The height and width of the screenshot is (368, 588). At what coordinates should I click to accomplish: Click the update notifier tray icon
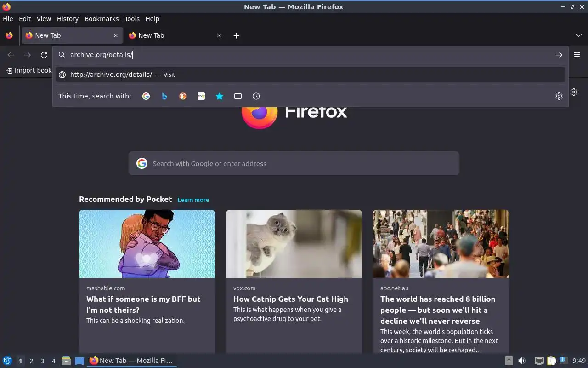pyautogui.click(x=563, y=361)
